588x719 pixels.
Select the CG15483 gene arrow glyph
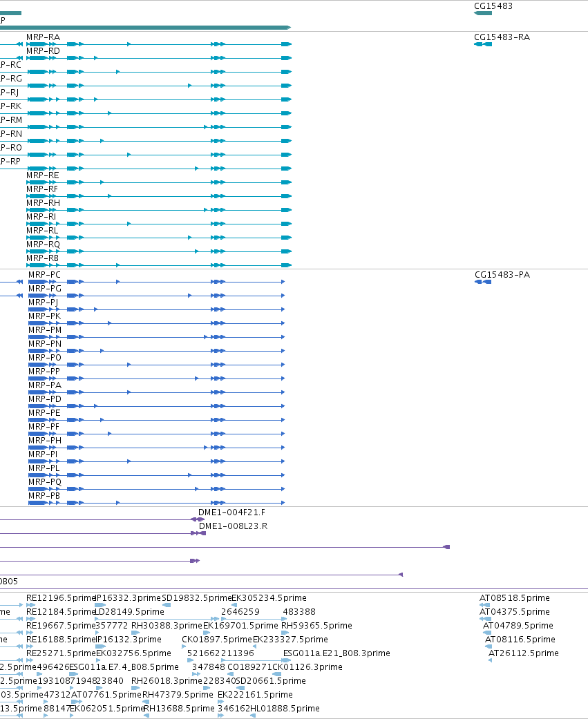click(x=483, y=13)
